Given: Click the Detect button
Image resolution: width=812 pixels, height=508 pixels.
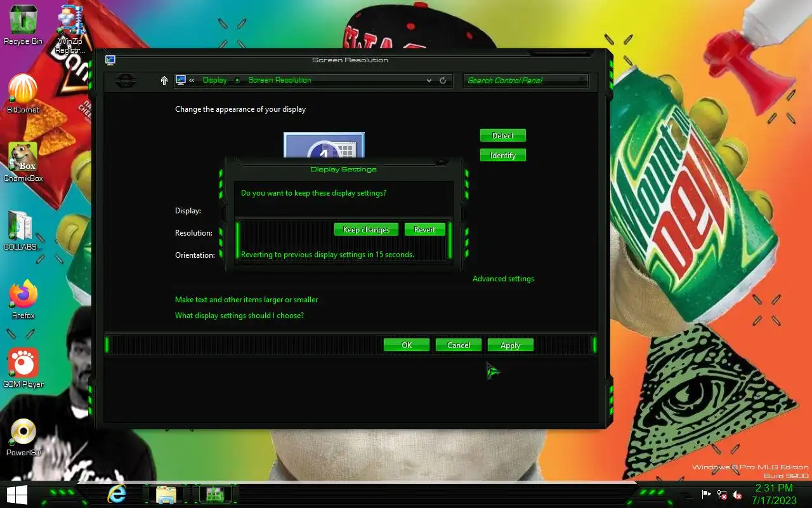Looking at the screenshot, I should click(503, 135).
